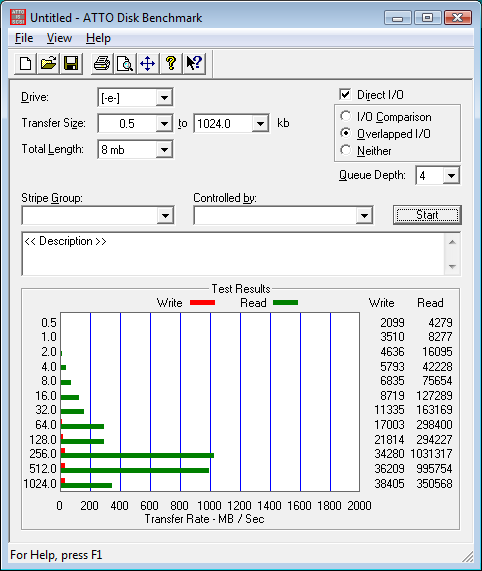The image size is (482, 571).
Task: Expand the Drive selection dropdown
Action: click(164, 98)
